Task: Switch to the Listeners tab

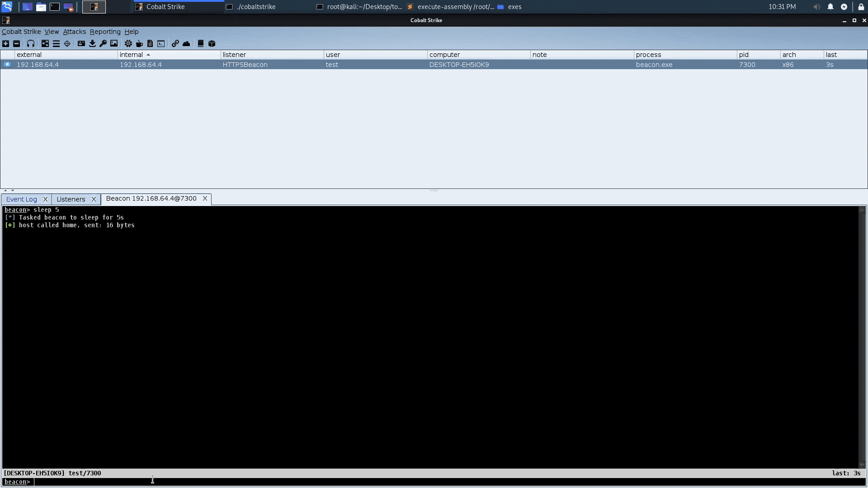Action: [x=71, y=199]
